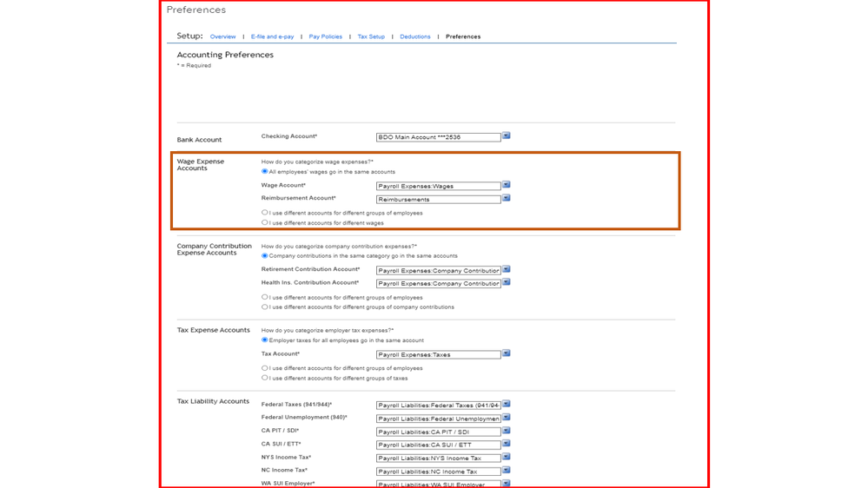Open the Retirement Contribution Account dropdown
This screenshot has height=488, width=868.
pyautogui.click(x=506, y=270)
